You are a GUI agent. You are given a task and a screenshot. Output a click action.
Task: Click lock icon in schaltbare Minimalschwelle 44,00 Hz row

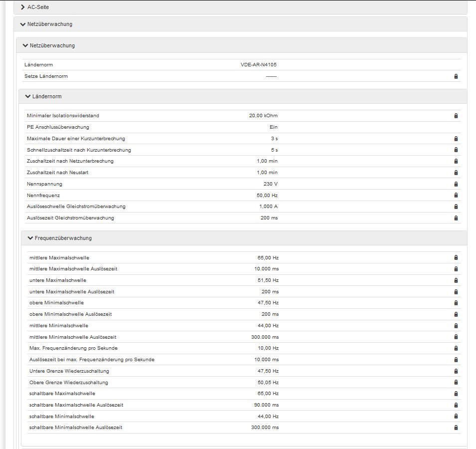456,417
